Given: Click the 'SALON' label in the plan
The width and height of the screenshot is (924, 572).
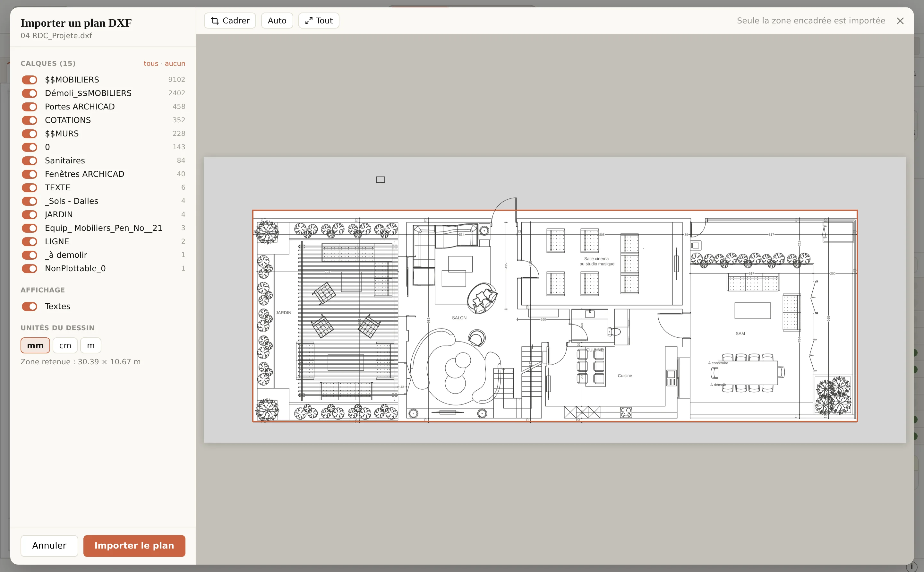Looking at the screenshot, I should 459,318.
